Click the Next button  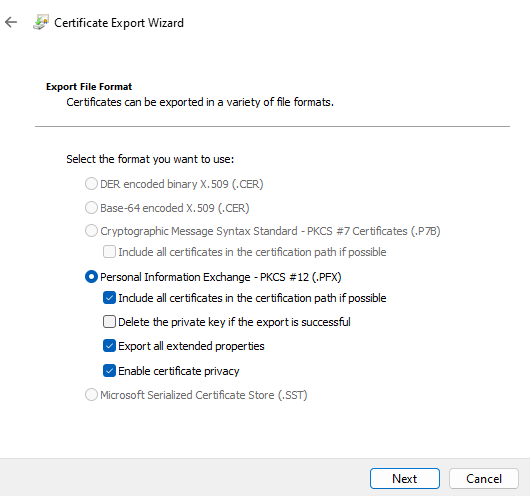pos(405,478)
